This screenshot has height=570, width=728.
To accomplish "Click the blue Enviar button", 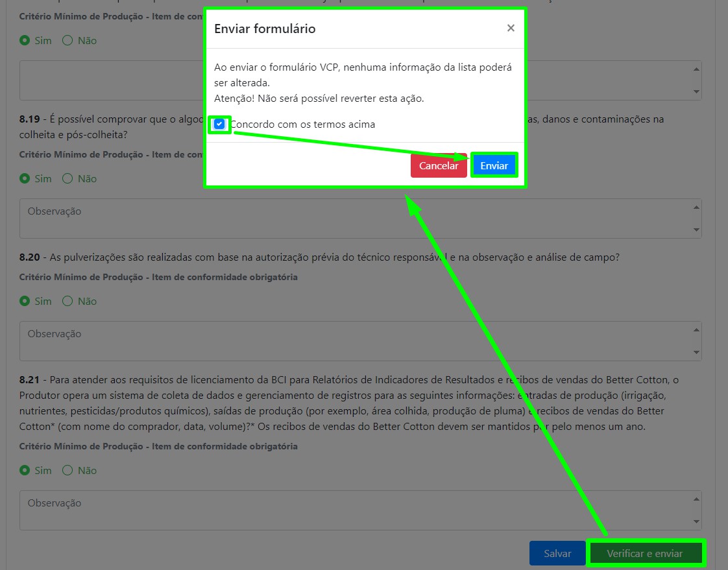I will (494, 165).
